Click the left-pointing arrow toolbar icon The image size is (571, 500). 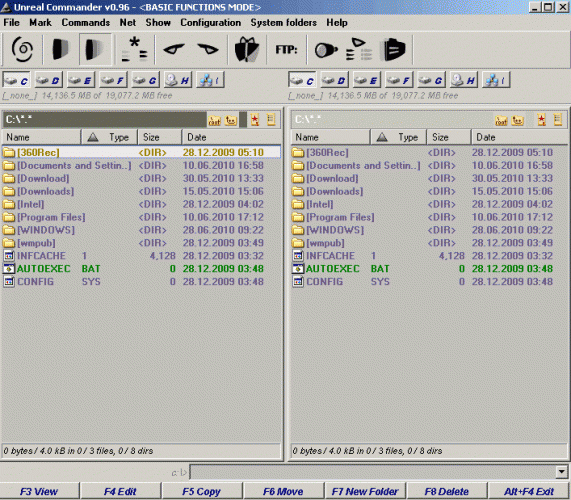(x=173, y=49)
